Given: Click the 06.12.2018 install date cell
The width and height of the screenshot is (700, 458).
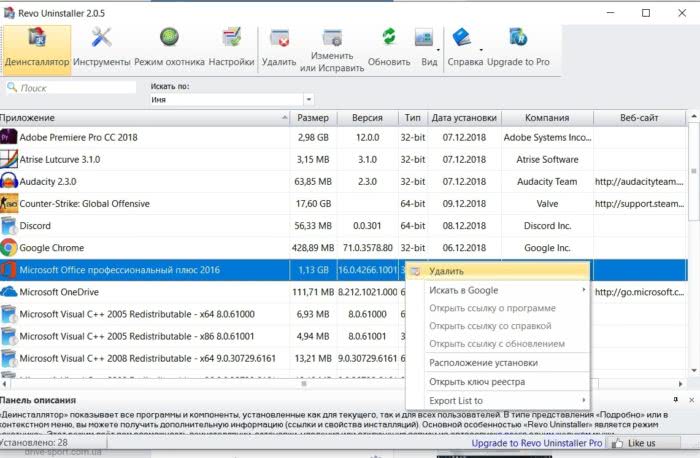Looking at the screenshot, I should pyautogui.click(x=464, y=248).
